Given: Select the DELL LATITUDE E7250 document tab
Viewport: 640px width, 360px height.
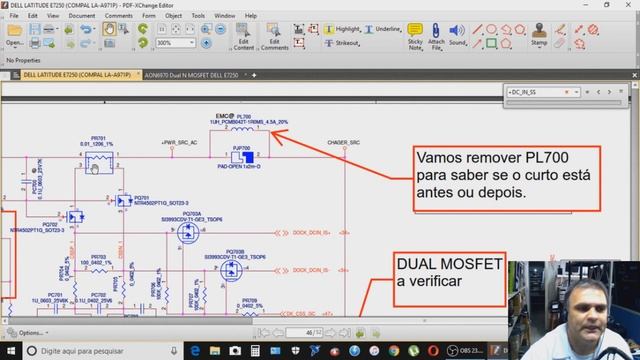Looking at the screenshot, I should tap(77, 75).
